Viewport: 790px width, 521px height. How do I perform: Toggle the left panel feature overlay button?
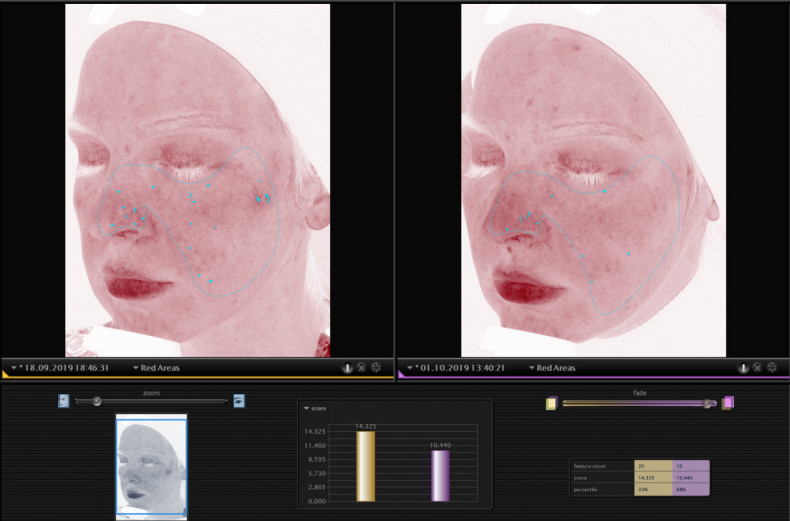pos(347,368)
